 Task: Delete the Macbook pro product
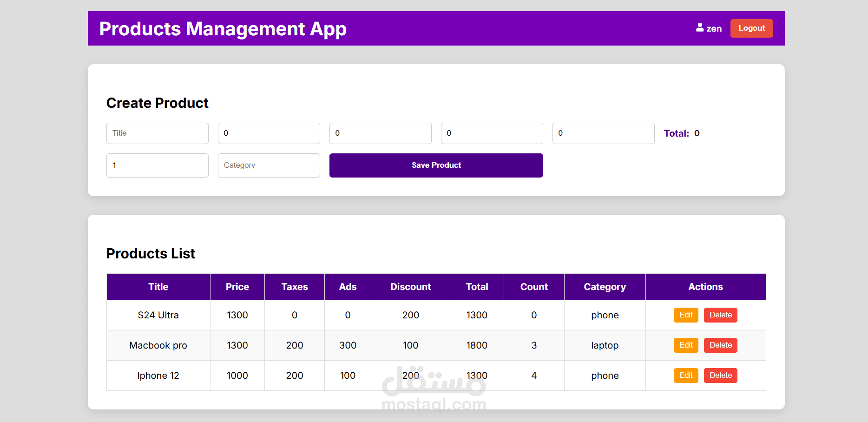point(720,345)
